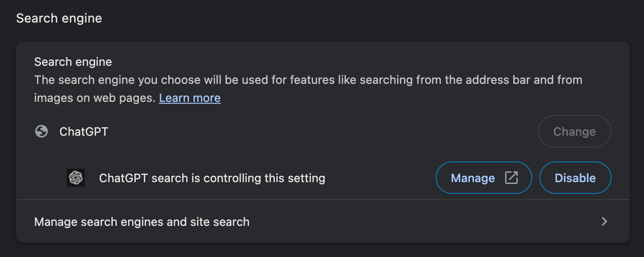644x257 pixels.
Task: Click the ChatGPT extension control row
Action: coord(322,178)
